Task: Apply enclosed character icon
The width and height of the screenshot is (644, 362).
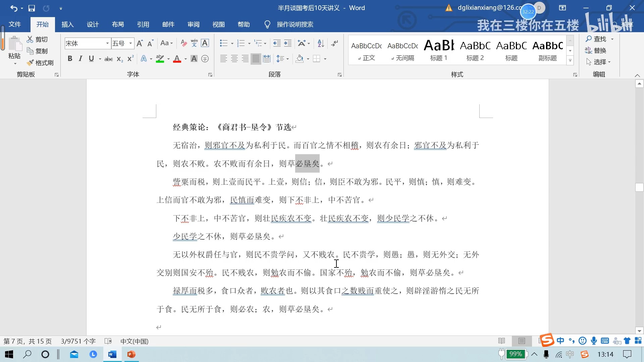Action: click(x=205, y=59)
